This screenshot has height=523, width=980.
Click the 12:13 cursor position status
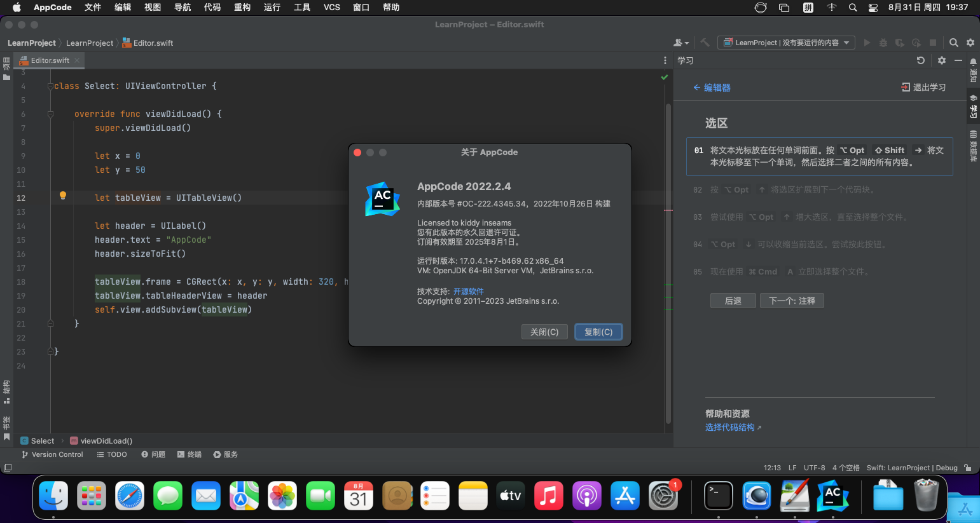coord(772,468)
